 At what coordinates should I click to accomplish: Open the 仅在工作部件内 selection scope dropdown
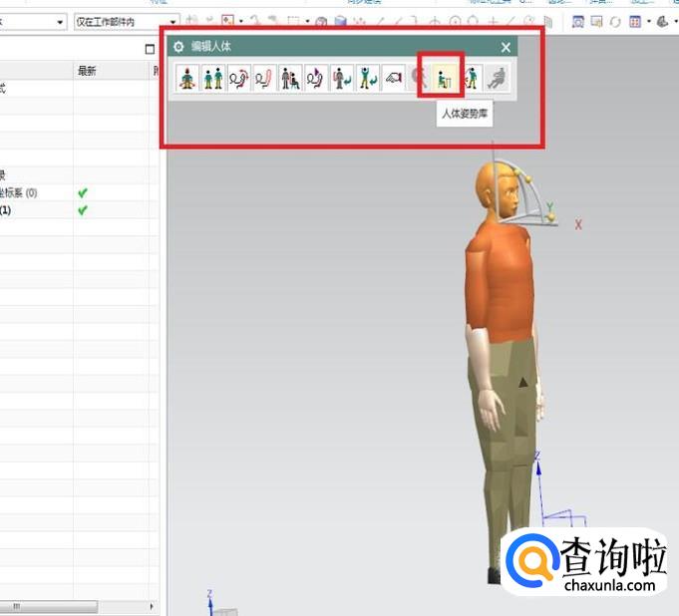173,21
